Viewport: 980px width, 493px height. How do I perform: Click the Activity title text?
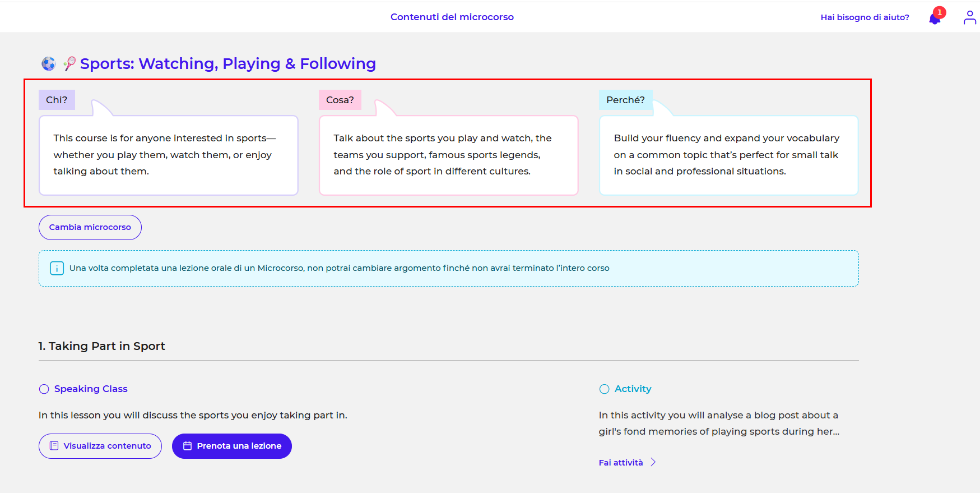633,389
